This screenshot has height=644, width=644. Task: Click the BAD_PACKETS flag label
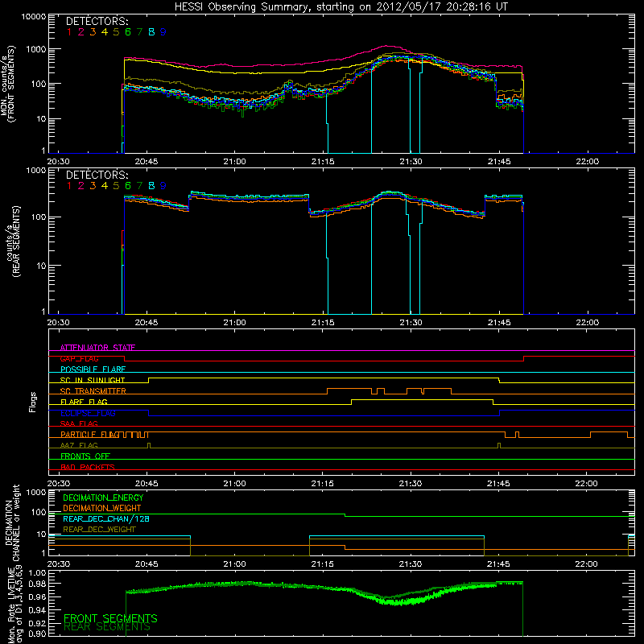tap(88, 467)
